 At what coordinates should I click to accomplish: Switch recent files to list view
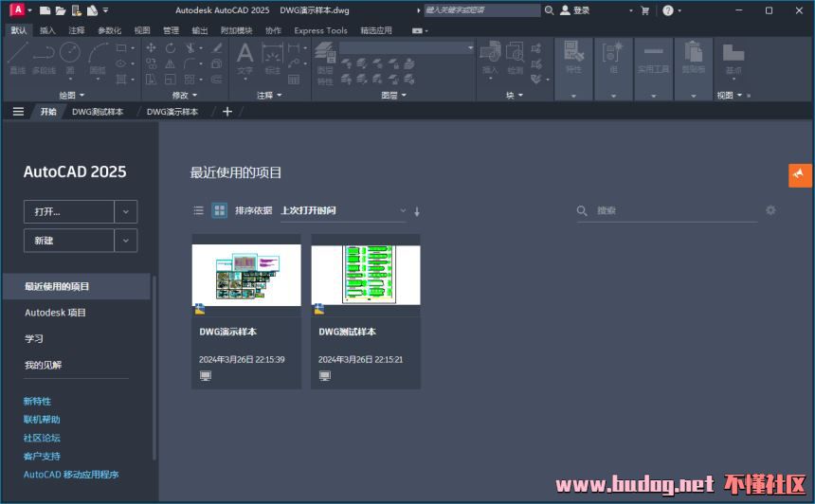click(x=198, y=210)
